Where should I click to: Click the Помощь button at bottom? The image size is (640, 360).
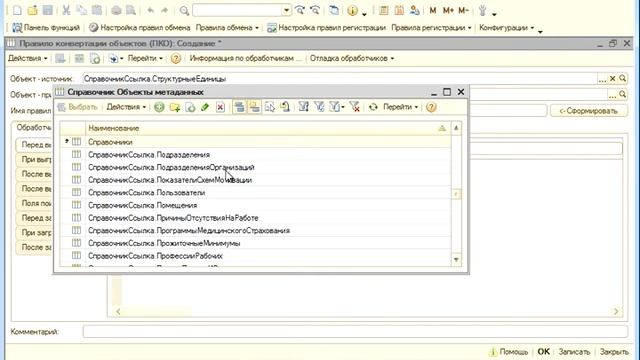(x=509, y=351)
